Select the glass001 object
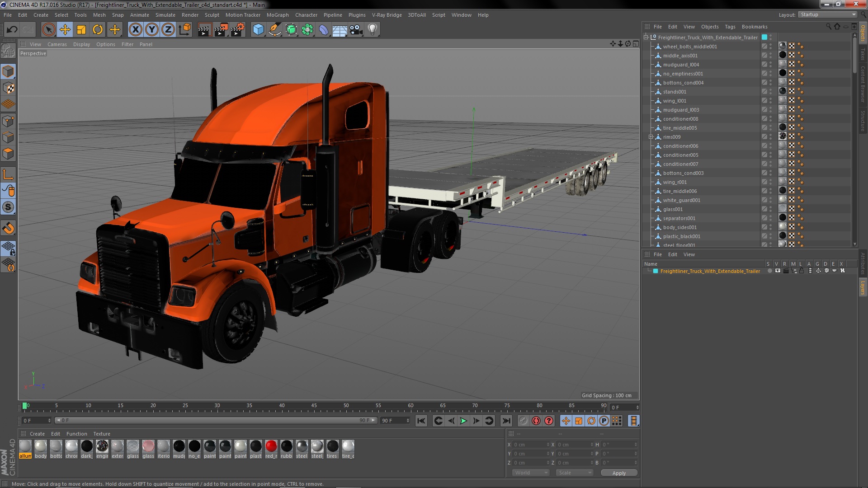 [673, 209]
